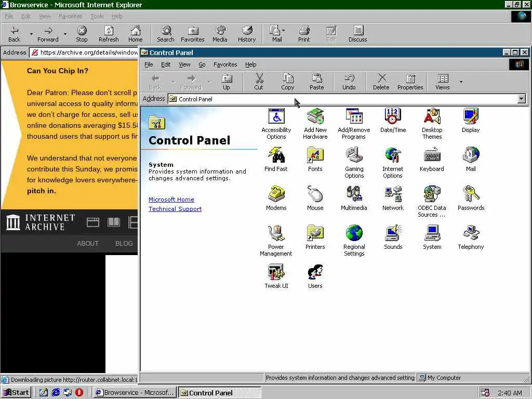Click the Undo toolbar button
The width and height of the screenshot is (532, 399).
point(349,82)
